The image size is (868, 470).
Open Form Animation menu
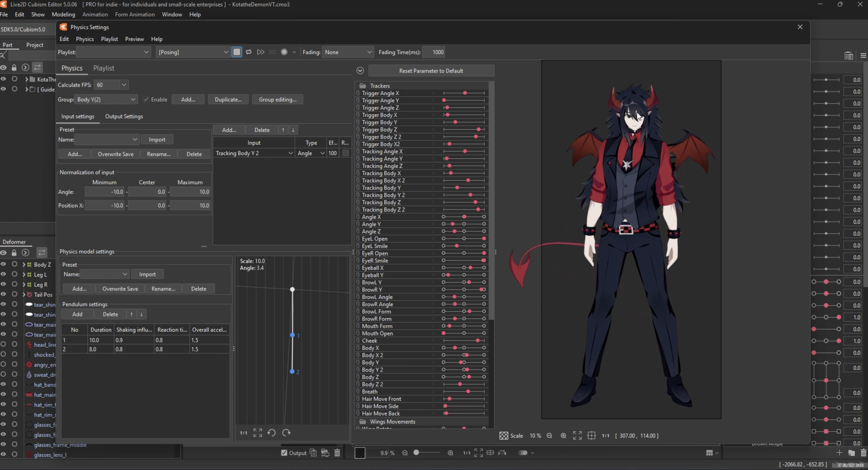[135, 15]
